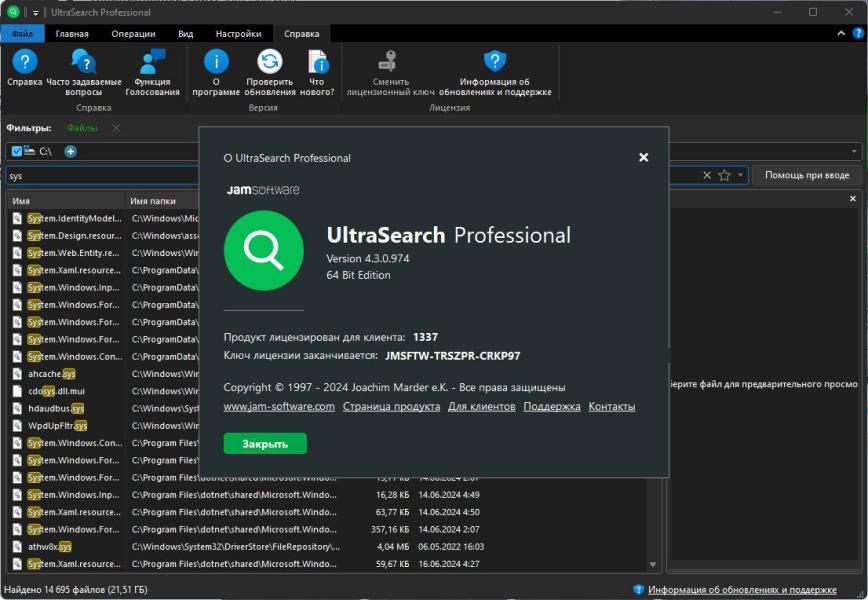Open Функция Голосования feature voting
Viewport: 868px width, 600px height.
pos(152,73)
